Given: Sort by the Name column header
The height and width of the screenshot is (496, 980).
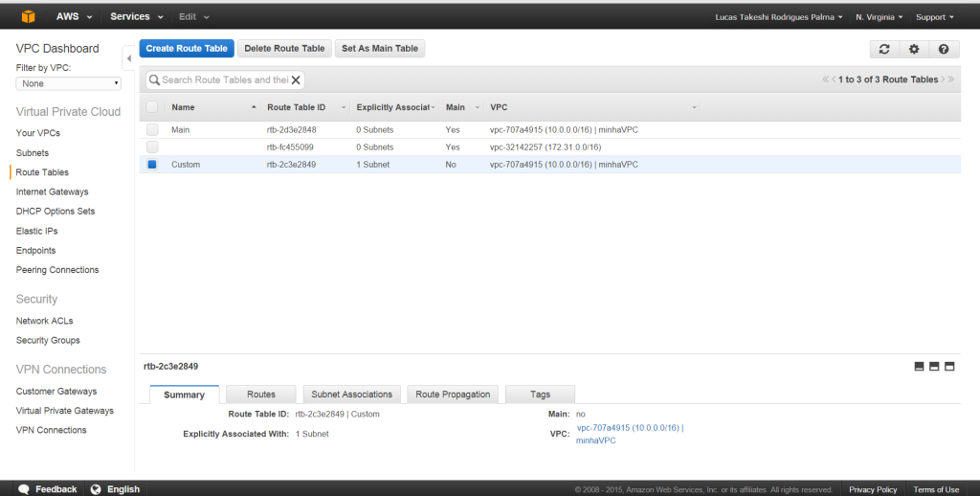Looking at the screenshot, I should click(x=183, y=107).
